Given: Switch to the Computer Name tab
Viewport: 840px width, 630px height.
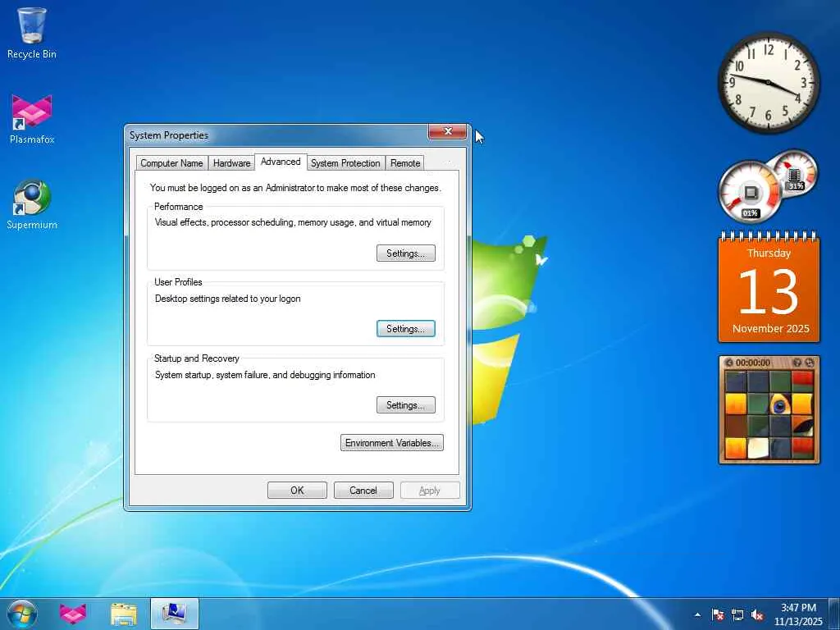Looking at the screenshot, I should pos(171,163).
